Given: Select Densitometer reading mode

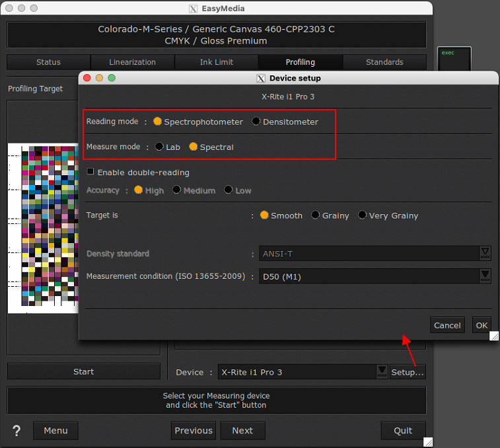Looking at the screenshot, I should tap(256, 122).
